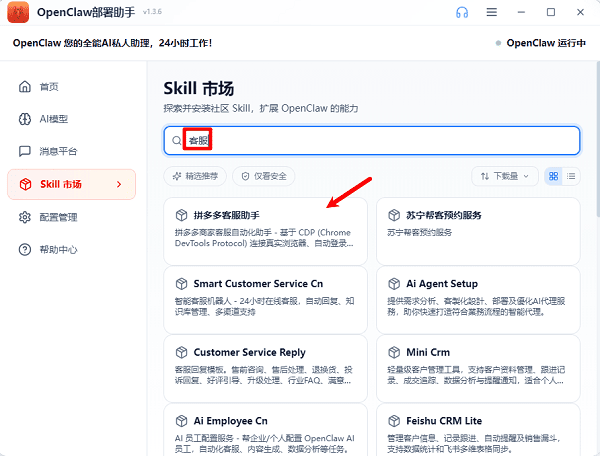Click the search magnifier icon

click(x=178, y=141)
